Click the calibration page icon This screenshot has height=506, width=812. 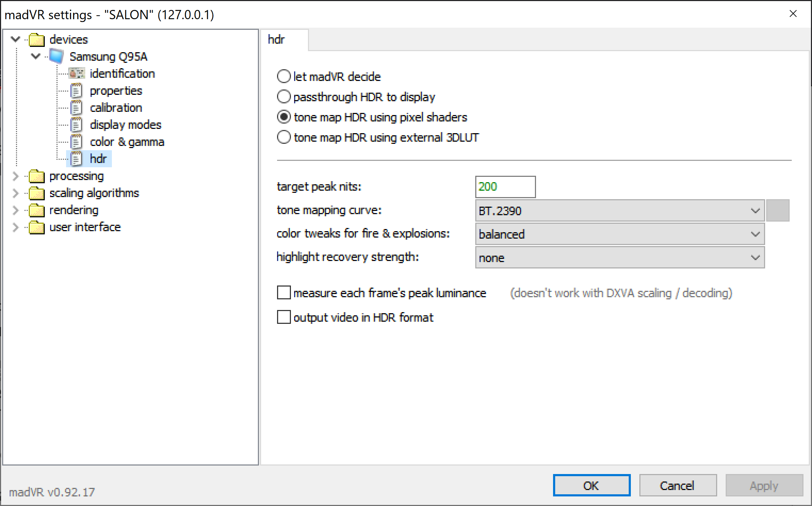pyautogui.click(x=76, y=108)
